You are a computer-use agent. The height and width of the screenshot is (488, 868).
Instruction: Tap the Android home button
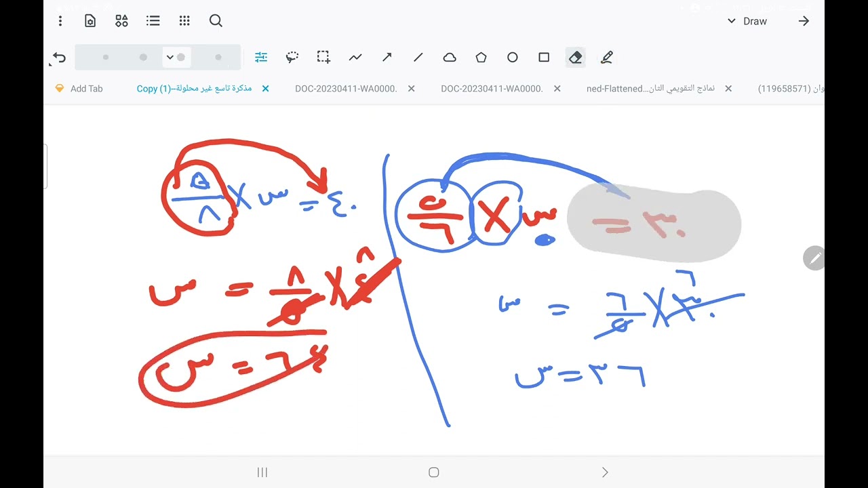[434, 472]
